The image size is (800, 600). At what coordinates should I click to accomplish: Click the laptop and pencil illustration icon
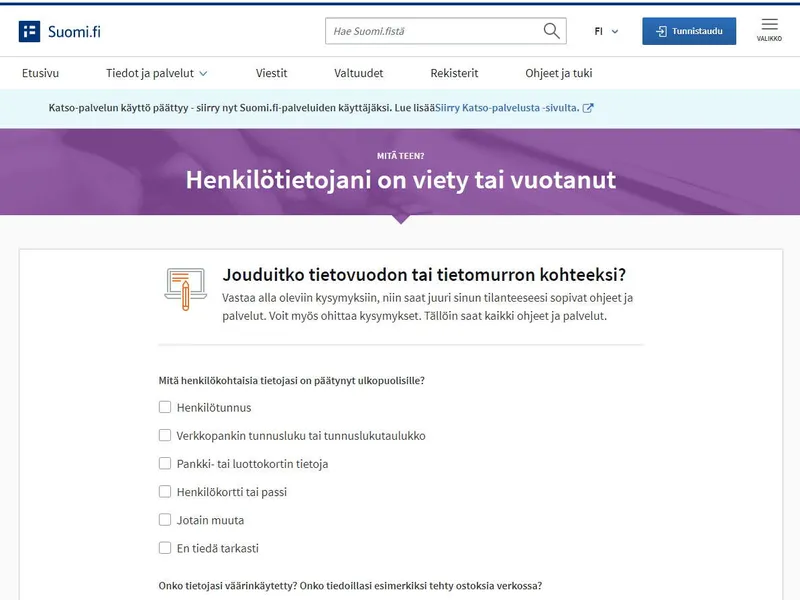pos(186,289)
